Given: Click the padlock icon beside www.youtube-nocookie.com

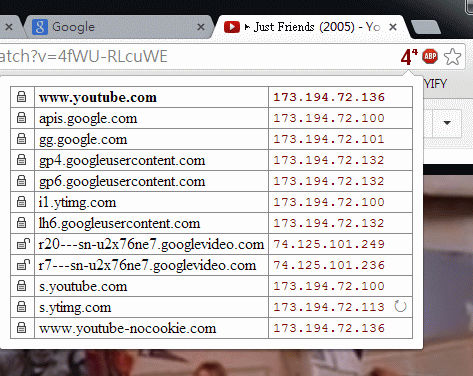Looking at the screenshot, I should [x=22, y=328].
